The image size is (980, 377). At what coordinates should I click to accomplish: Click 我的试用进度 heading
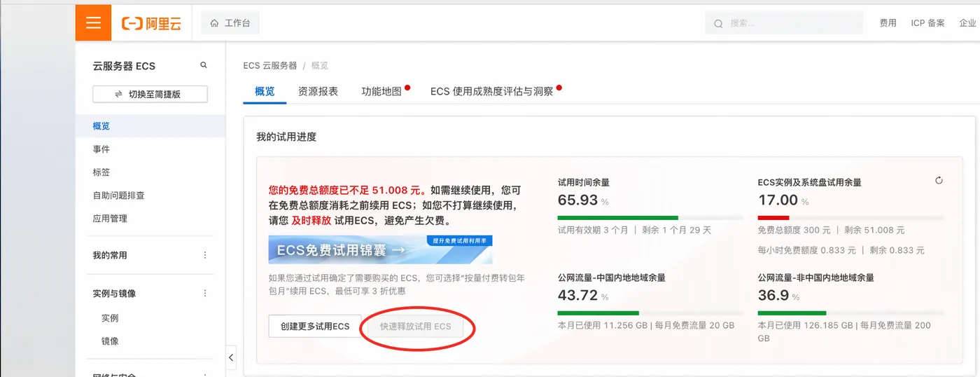286,137
